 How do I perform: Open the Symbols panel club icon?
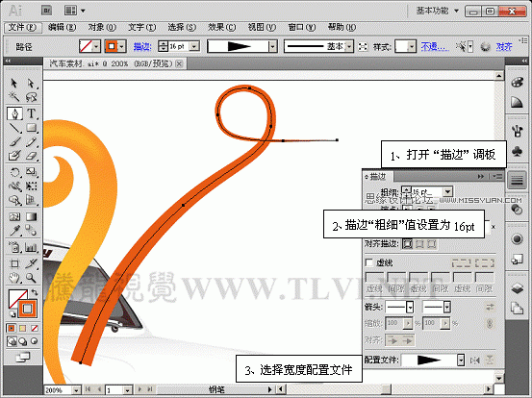click(x=517, y=151)
